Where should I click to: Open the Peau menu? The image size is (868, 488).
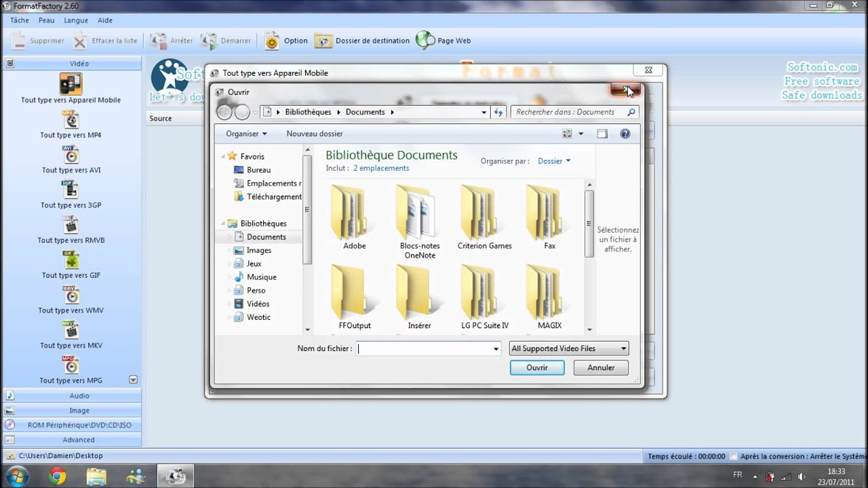tap(46, 20)
